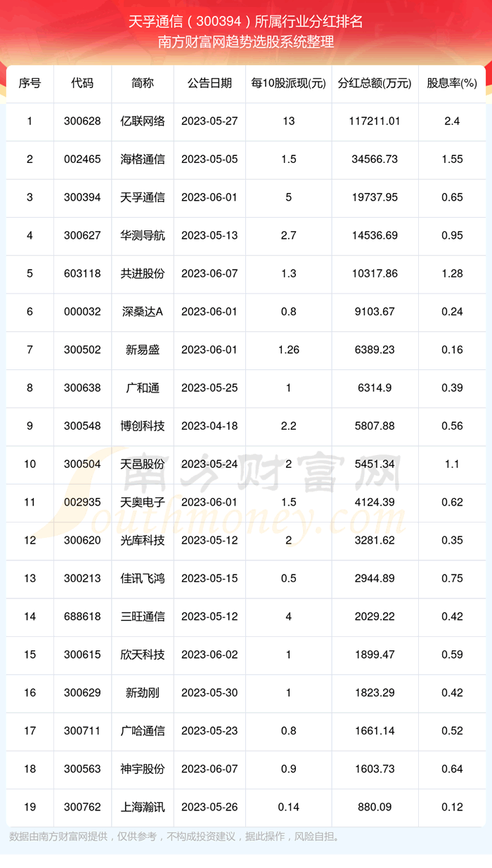Click the 每10股派现(元) column header
Screen dimensions: 492x868
289,84
